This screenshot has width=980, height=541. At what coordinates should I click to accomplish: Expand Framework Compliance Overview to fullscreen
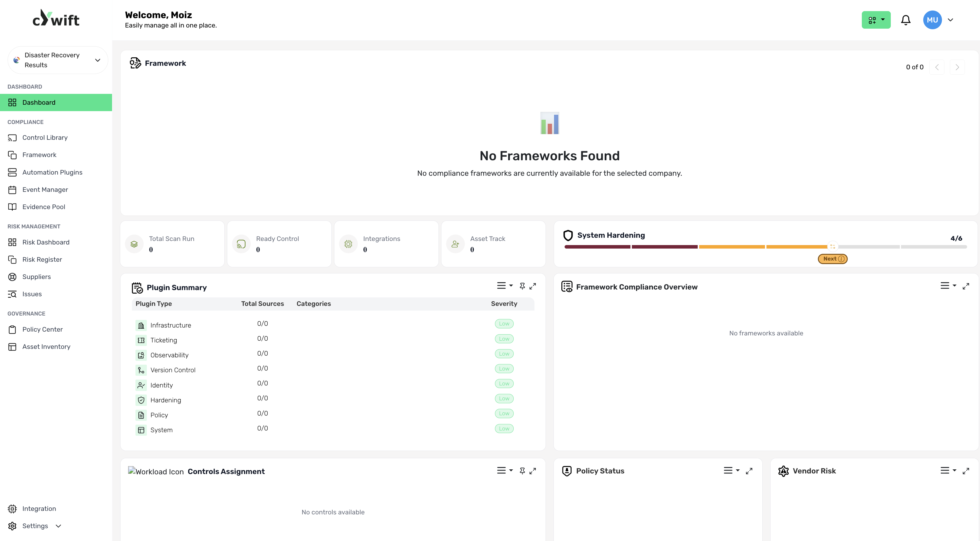point(966,286)
